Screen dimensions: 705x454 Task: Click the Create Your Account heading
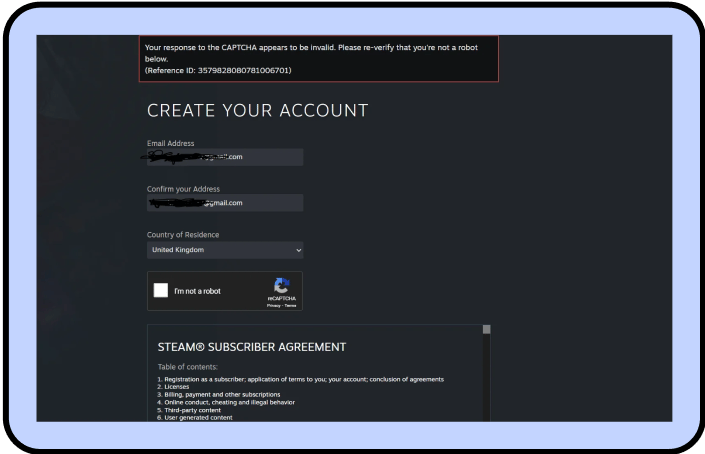click(258, 111)
